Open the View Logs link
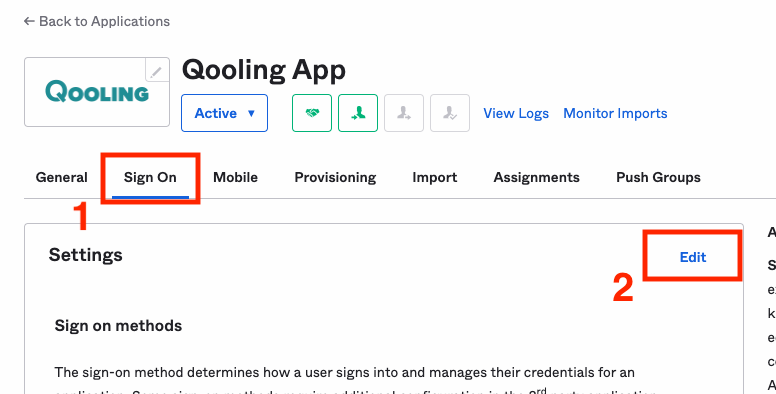Image resolution: width=776 pixels, height=394 pixels. pos(516,113)
